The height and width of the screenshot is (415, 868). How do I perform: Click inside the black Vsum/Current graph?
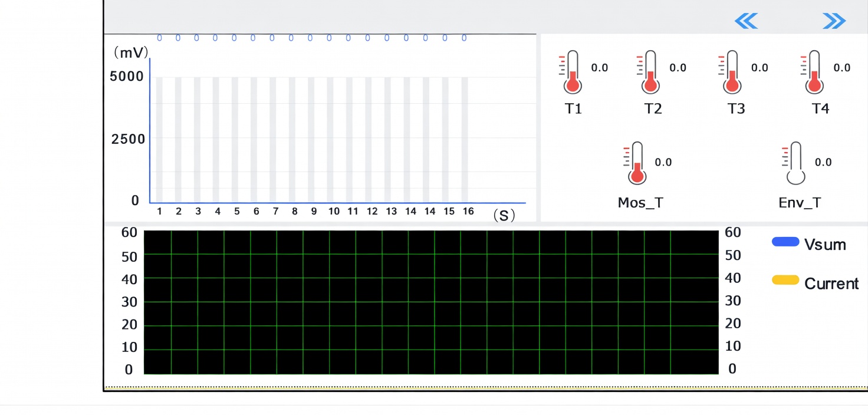(x=431, y=302)
